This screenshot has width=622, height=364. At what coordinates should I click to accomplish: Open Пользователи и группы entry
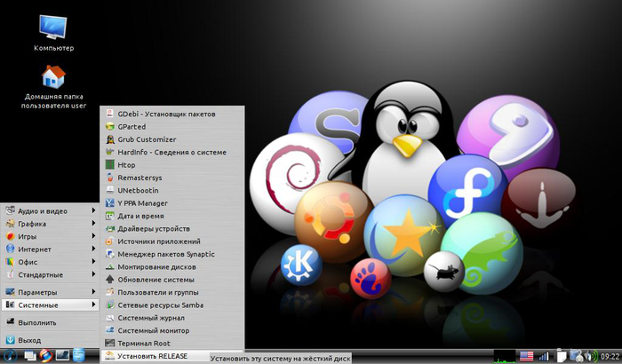(x=171, y=292)
